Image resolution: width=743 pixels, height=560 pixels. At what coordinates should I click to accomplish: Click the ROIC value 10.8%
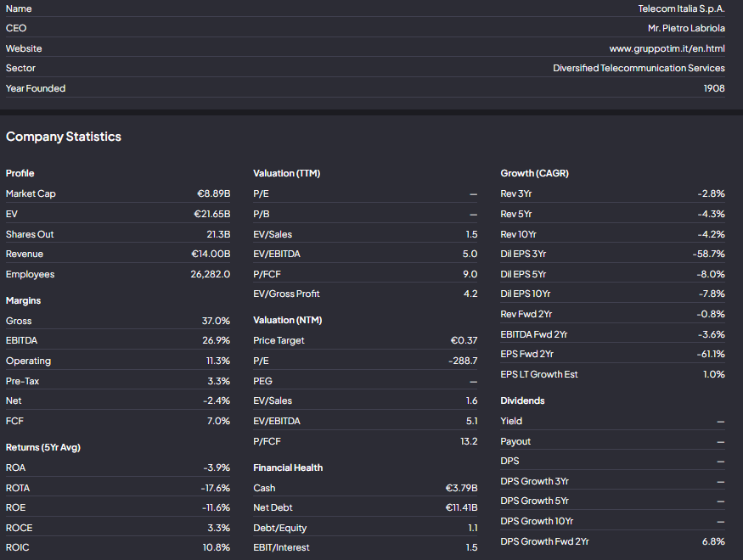[x=217, y=547]
